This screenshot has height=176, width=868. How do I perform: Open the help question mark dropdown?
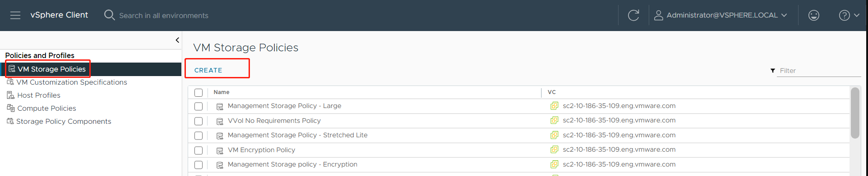(849, 15)
